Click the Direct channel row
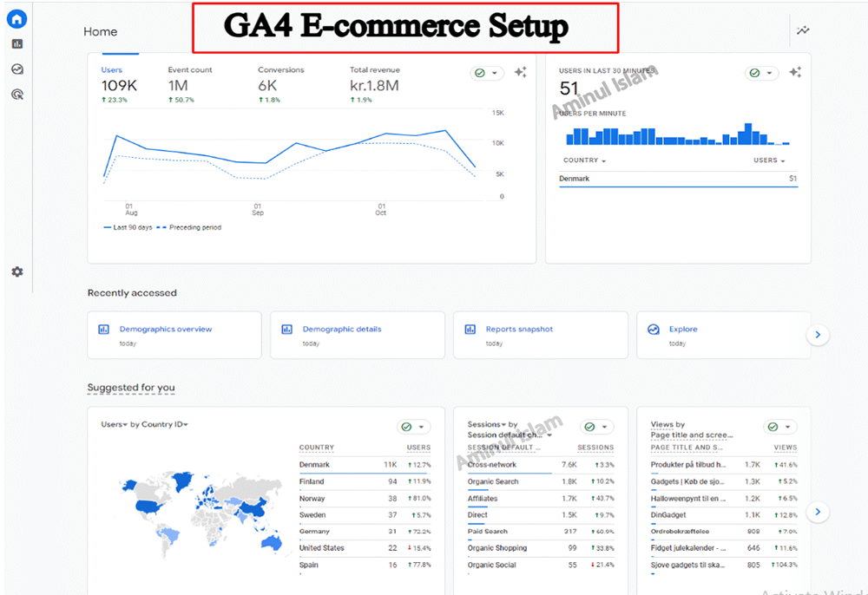Viewport: 868px width, 595px height. (x=541, y=515)
